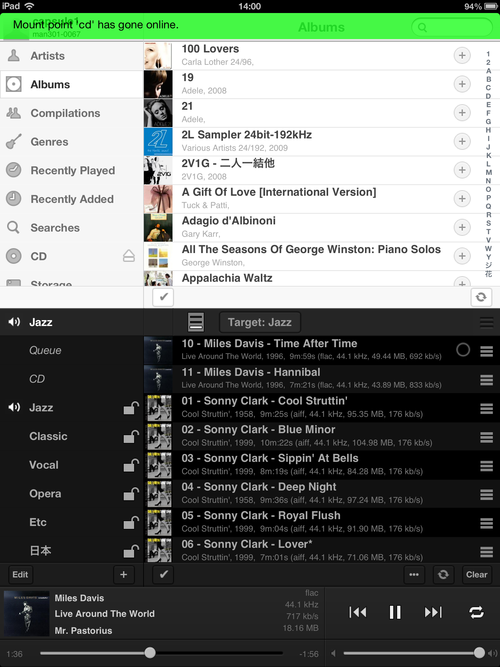Click the track position slider knob
Viewport: 500px width, 667px height.
click(x=150, y=653)
